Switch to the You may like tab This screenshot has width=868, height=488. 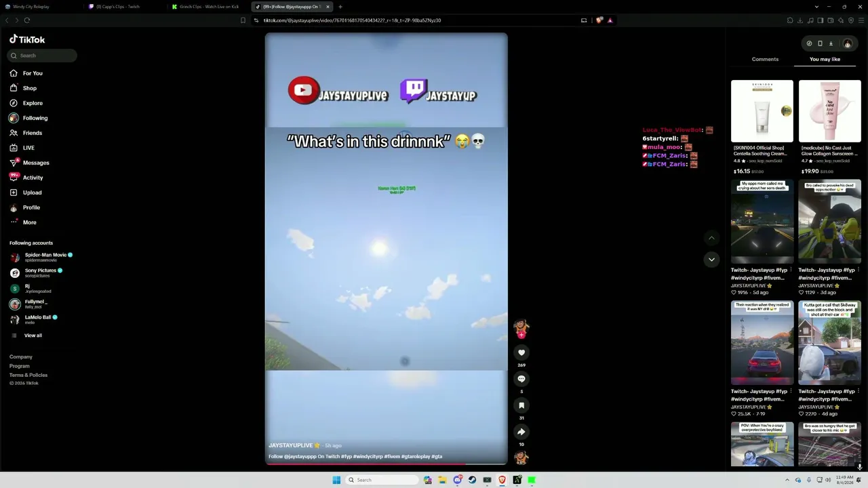825,59
